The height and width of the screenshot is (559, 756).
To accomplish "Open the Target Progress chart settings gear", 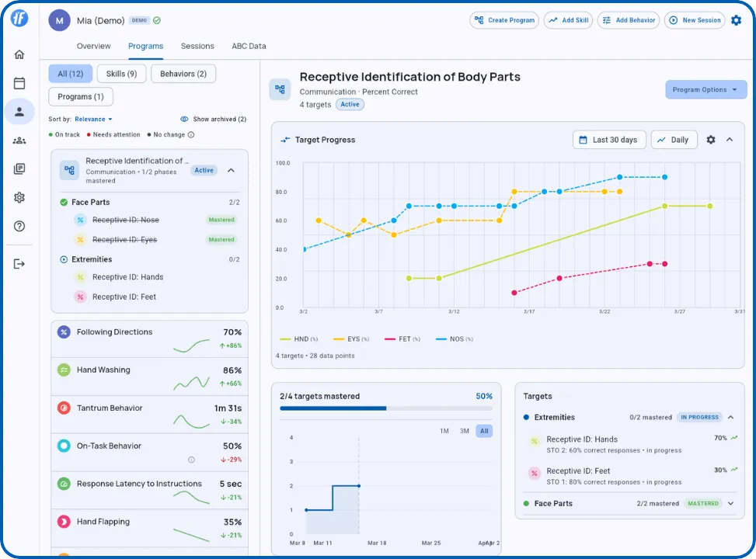I will pyautogui.click(x=710, y=140).
